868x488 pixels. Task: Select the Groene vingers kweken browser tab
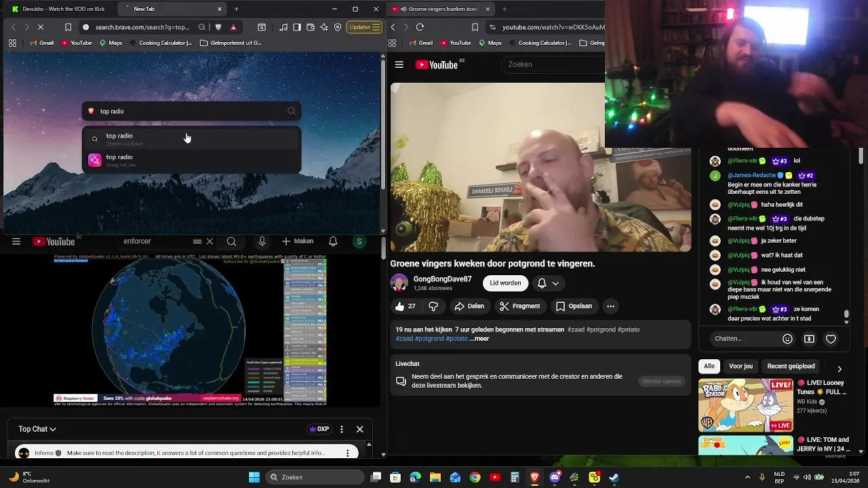click(x=441, y=9)
